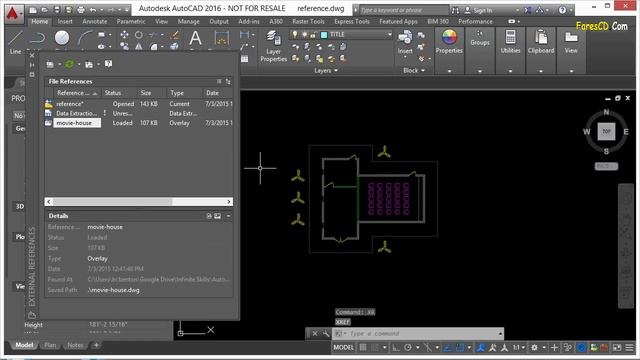Toggle hardware acceleration blue circle
The width and height of the screenshot is (640, 360).
click(x=582, y=347)
